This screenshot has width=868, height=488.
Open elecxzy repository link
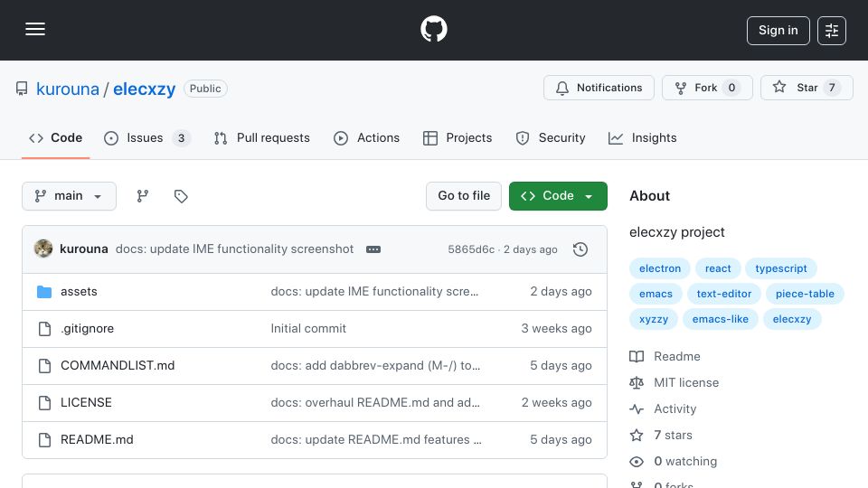click(144, 89)
